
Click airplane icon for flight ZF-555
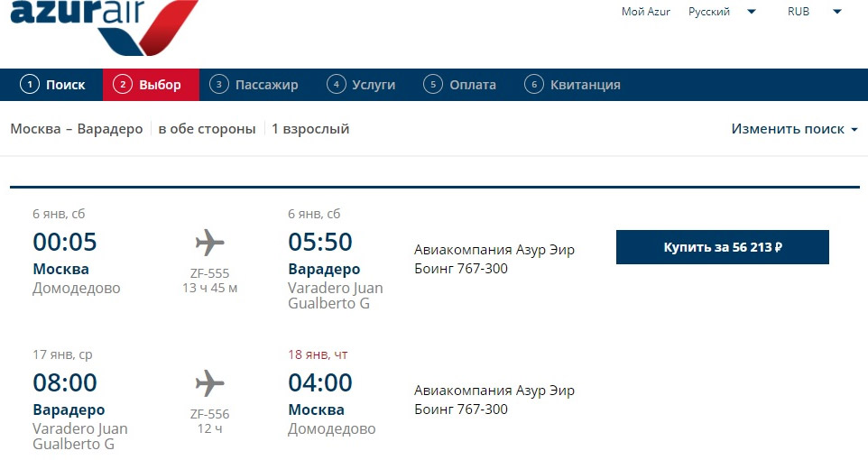210,243
